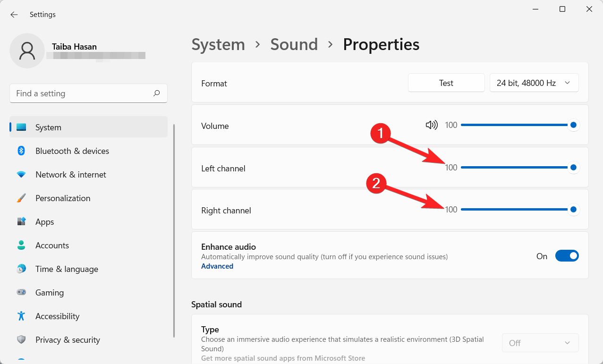Click the Left channel label
The width and height of the screenshot is (603, 364).
(x=223, y=169)
